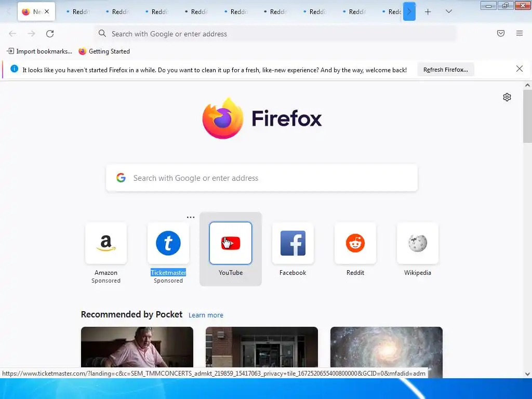The height and width of the screenshot is (399, 532).
Task: Switch to the seventh Reddit tab
Action: click(315, 12)
